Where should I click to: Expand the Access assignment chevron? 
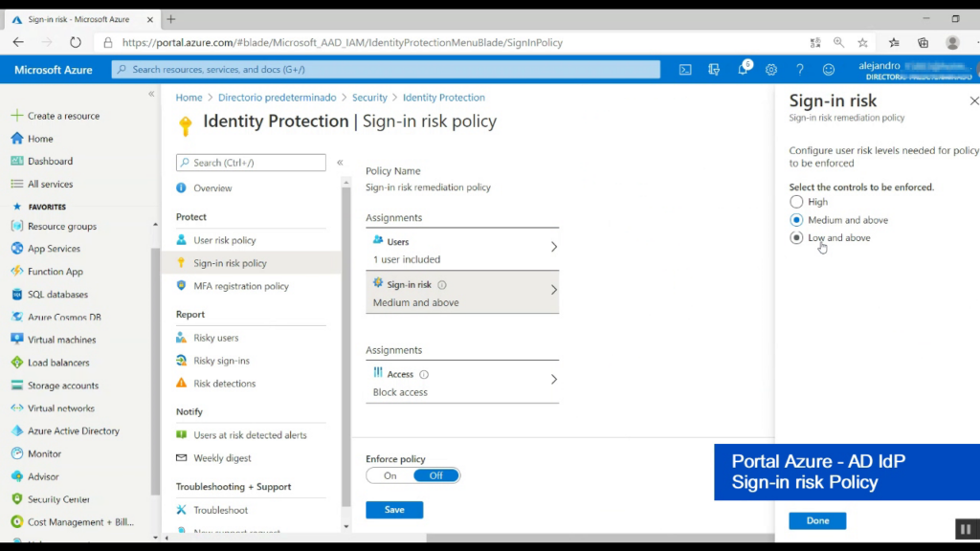pos(554,380)
